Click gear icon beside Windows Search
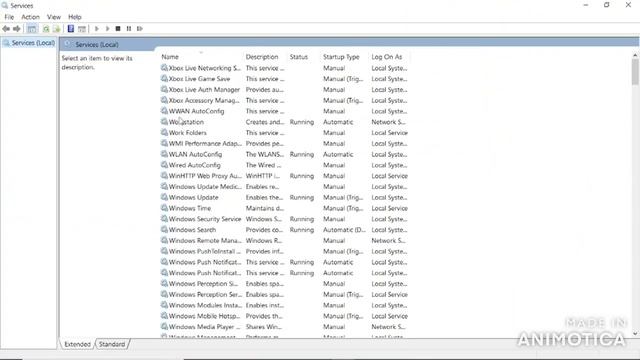This screenshot has width=640, height=360. point(164,229)
